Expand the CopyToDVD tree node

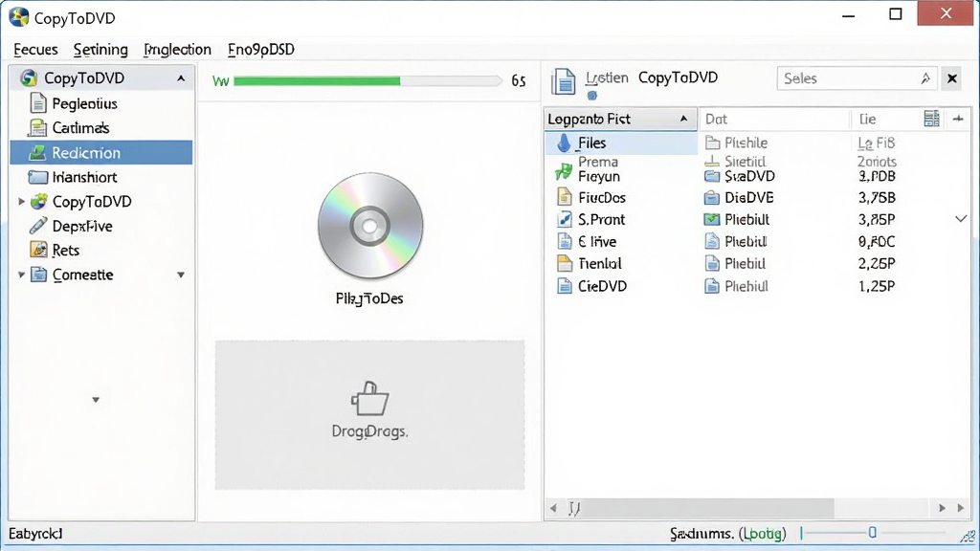coord(21,201)
